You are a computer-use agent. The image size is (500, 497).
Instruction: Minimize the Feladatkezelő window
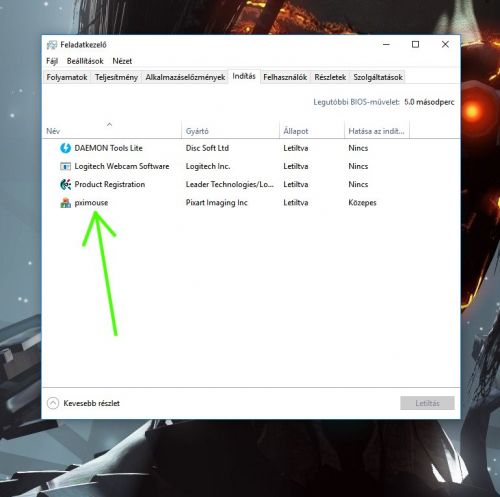coord(386,44)
